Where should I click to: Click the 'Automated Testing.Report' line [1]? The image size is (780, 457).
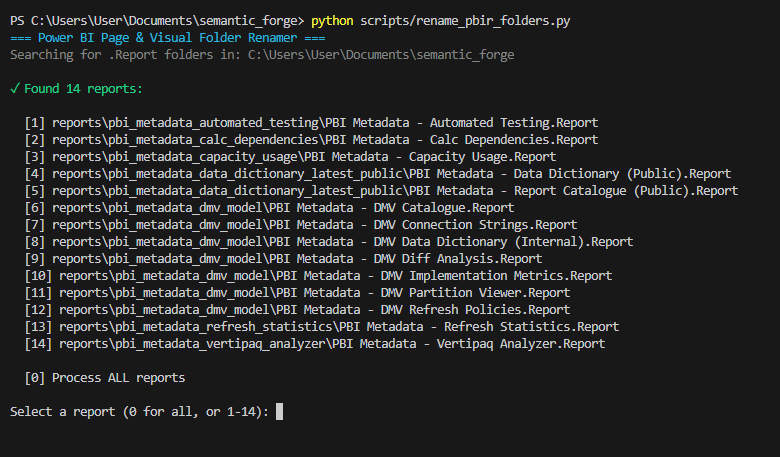311,123
